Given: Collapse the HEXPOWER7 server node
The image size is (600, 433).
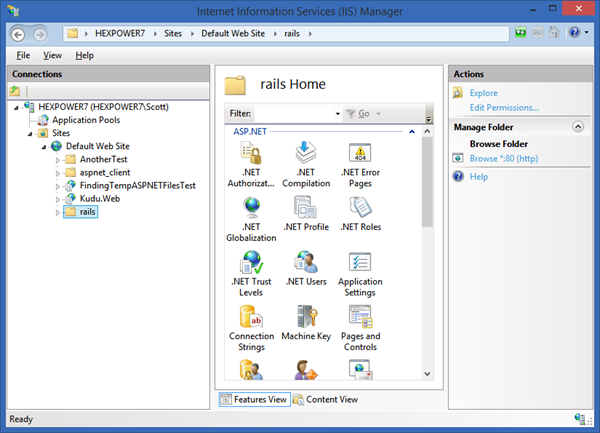Looking at the screenshot, I should click(x=16, y=108).
